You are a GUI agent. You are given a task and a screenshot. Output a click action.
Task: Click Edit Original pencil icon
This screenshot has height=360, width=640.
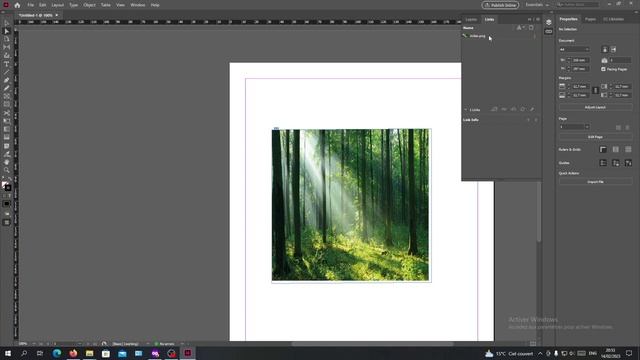(532, 109)
